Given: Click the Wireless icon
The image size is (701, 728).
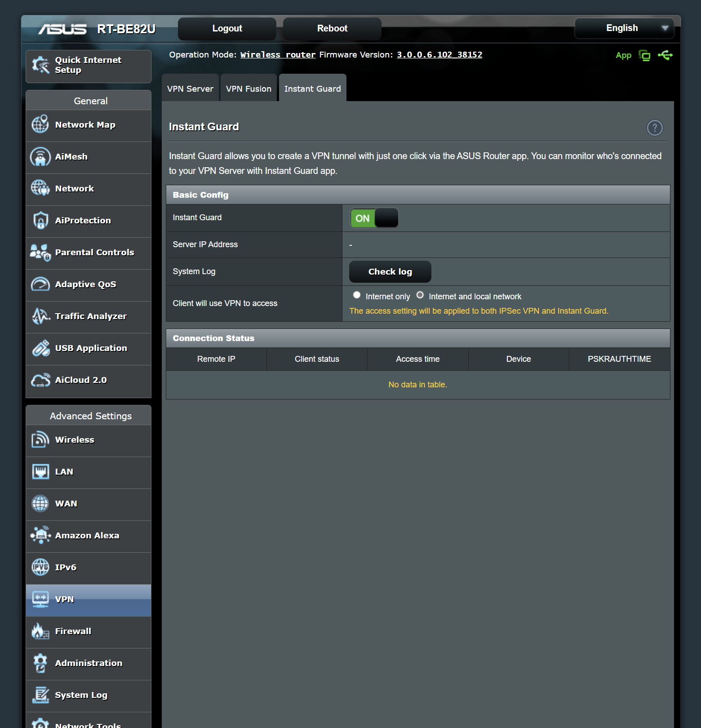Looking at the screenshot, I should [40, 439].
